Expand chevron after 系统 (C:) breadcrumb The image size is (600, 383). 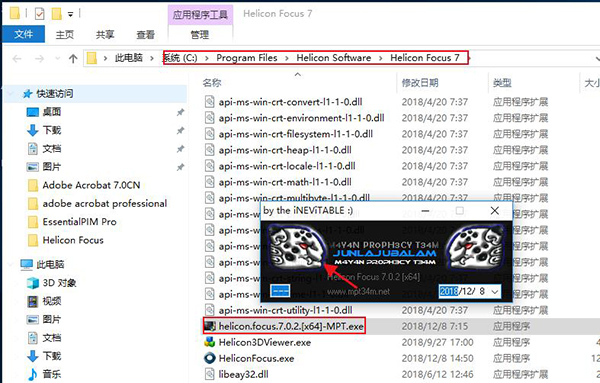click(x=207, y=58)
